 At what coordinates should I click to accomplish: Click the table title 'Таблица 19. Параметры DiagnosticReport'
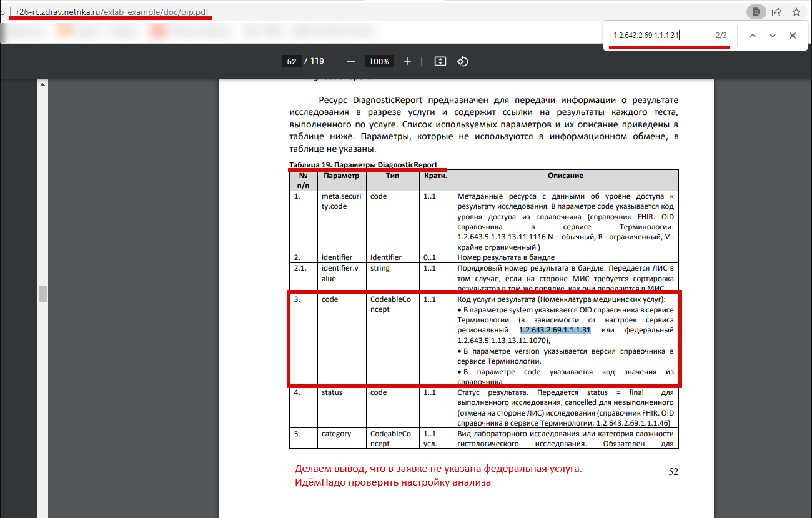pyautogui.click(x=363, y=164)
